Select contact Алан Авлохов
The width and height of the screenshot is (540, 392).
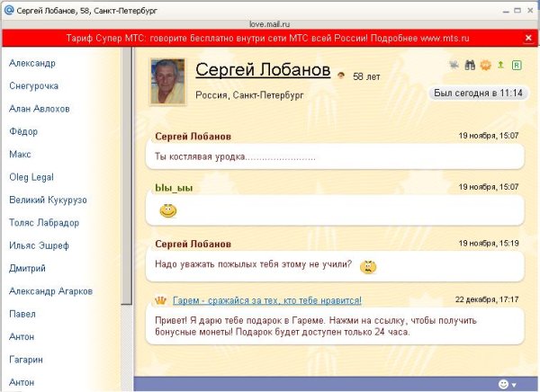(x=37, y=109)
